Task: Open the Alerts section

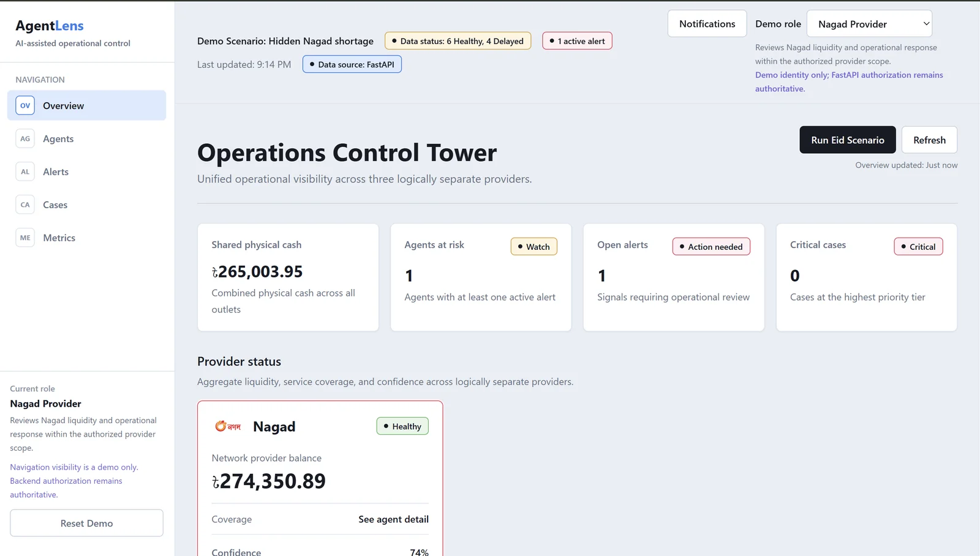Action: click(x=87, y=171)
